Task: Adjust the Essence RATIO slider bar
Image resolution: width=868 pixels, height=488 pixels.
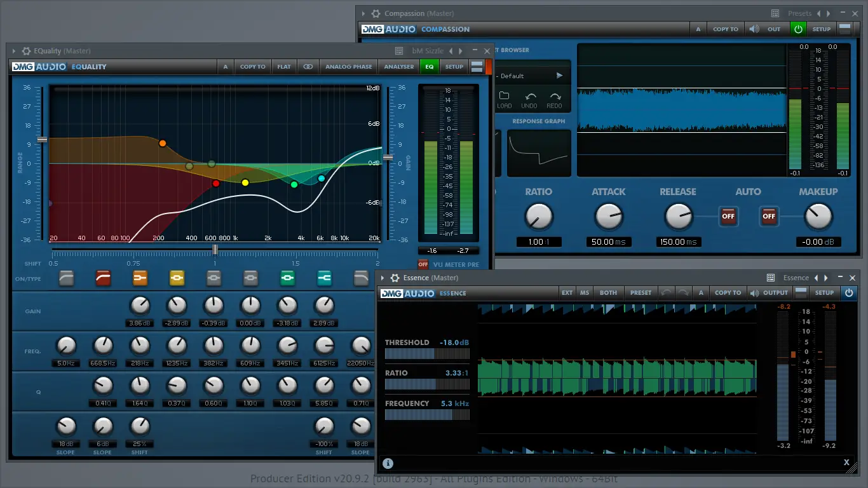Action: [427, 384]
